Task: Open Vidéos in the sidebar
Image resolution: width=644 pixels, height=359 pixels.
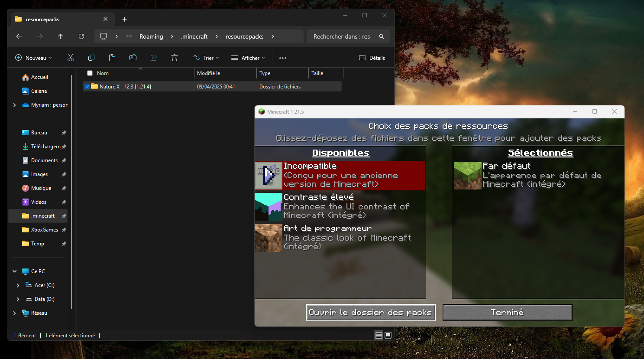Action: pos(39,202)
